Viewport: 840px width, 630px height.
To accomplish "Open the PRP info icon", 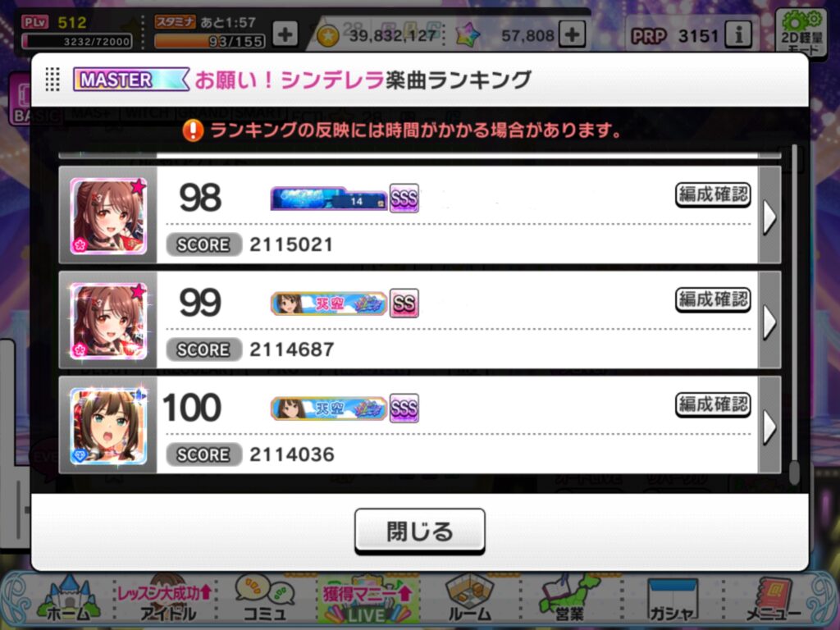I will point(739,35).
